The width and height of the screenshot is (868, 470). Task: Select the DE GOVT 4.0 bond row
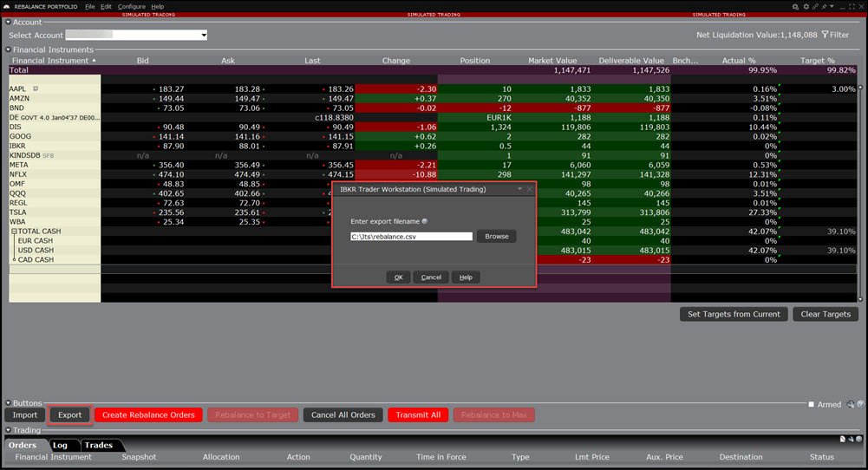(55, 117)
